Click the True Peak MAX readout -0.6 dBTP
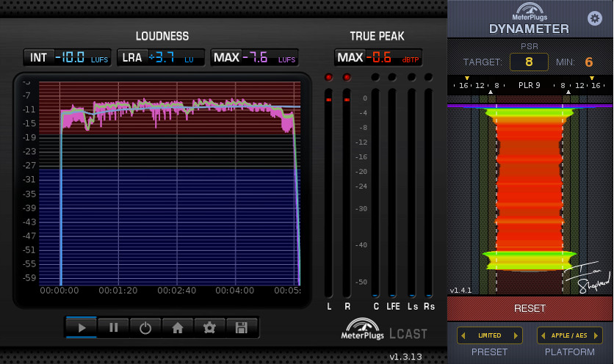The height and width of the screenshot is (364, 614). (x=378, y=57)
